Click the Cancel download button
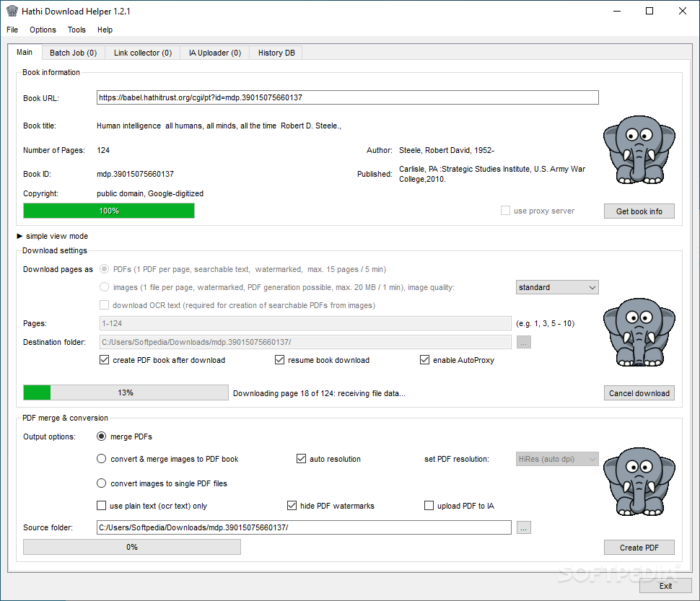This screenshot has height=601, width=700. 639,393
